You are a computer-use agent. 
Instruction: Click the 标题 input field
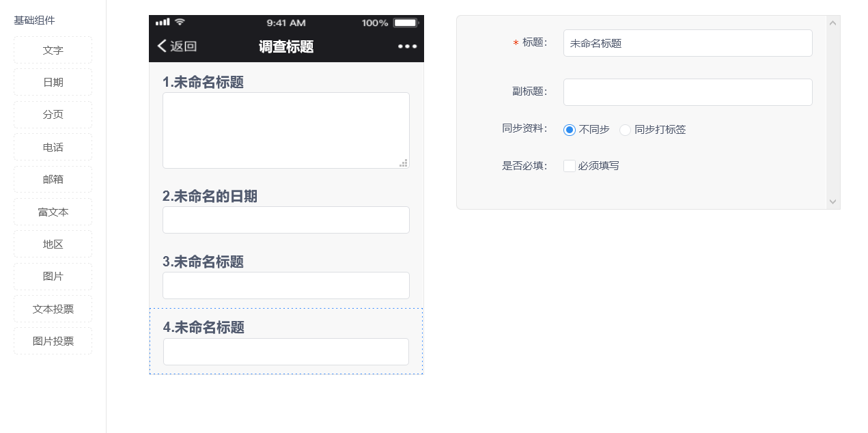[x=687, y=43]
